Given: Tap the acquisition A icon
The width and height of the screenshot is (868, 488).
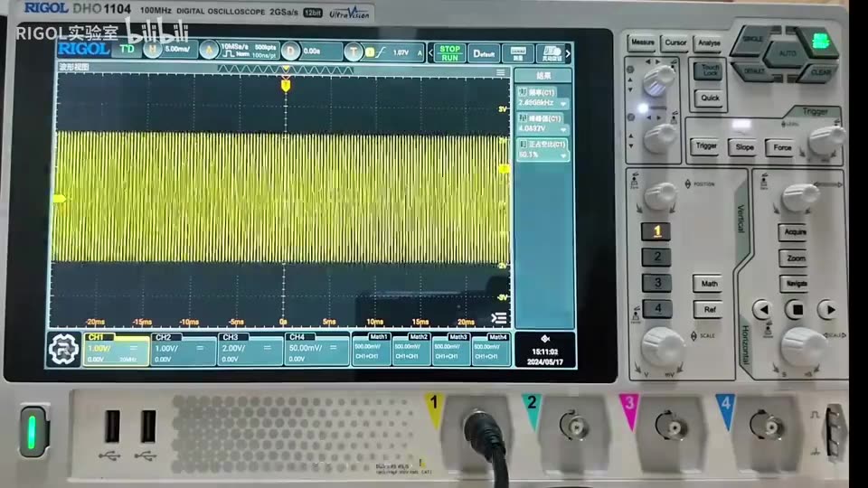Looking at the screenshot, I should point(209,51).
